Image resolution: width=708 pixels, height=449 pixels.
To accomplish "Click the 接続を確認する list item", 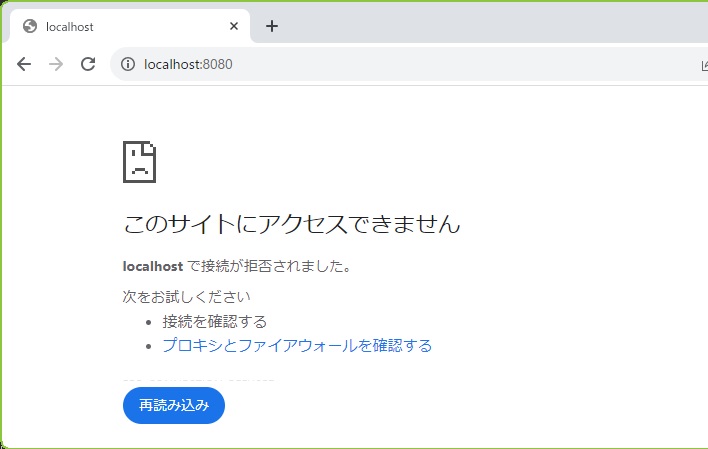I will tap(214, 322).
